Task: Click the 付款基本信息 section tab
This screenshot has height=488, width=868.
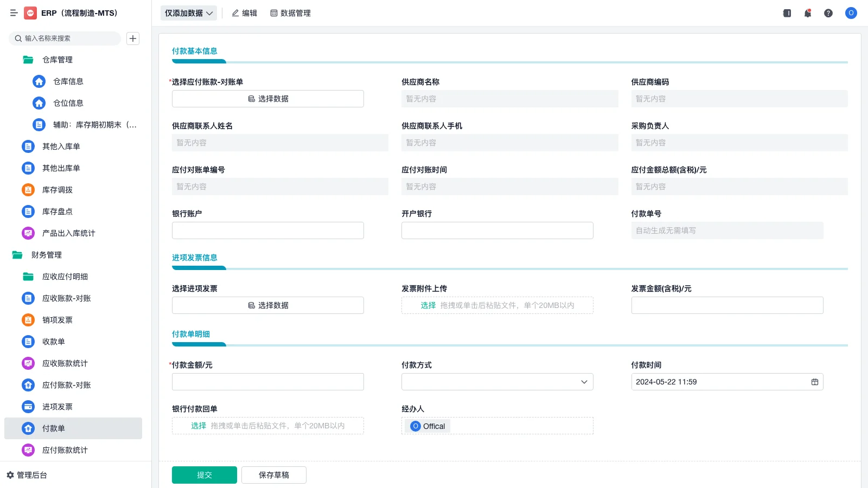Action: point(195,51)
